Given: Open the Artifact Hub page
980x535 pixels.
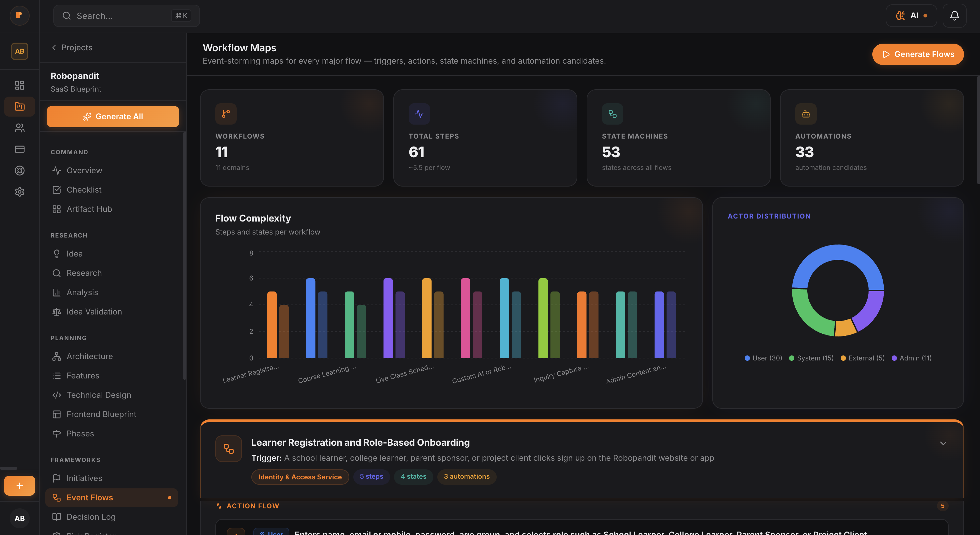Looking at the screenshot, I should coord(89,209).
